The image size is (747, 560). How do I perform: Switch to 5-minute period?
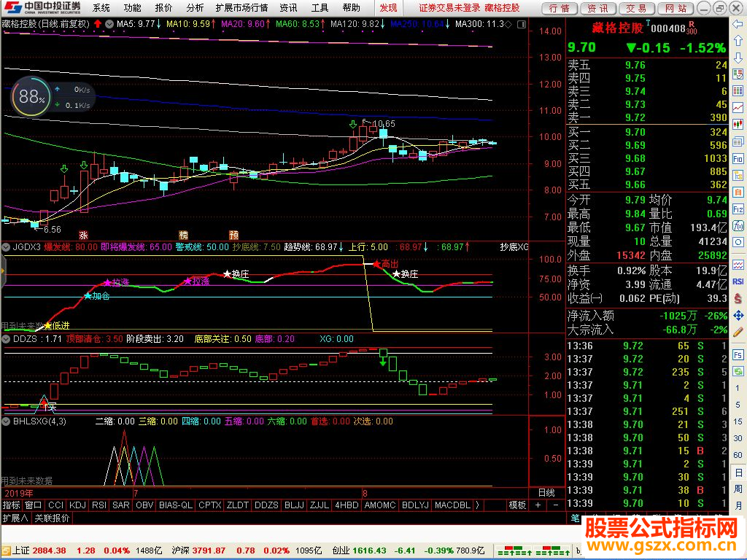point(738,405)
